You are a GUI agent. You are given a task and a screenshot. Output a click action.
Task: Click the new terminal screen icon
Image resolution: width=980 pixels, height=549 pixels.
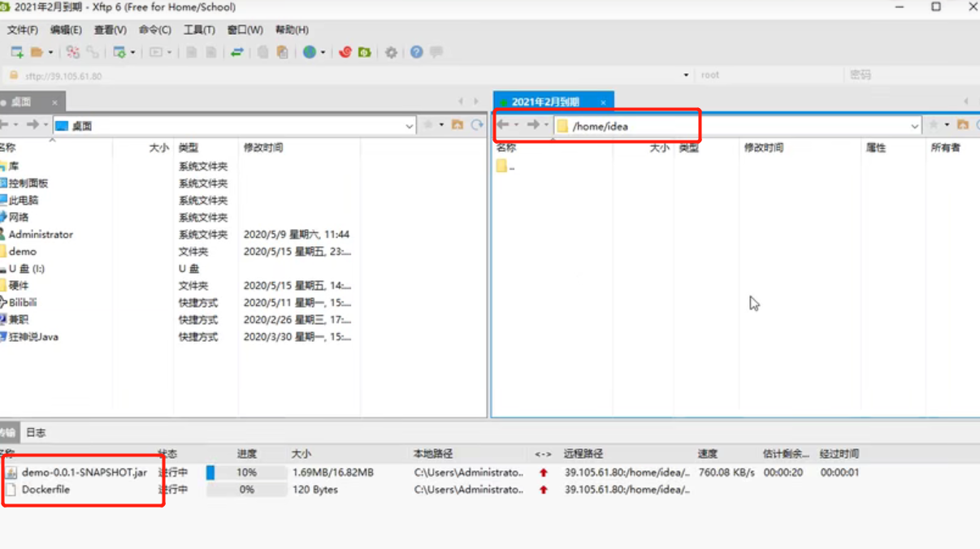pyautogui.click(x=156, y=52)
